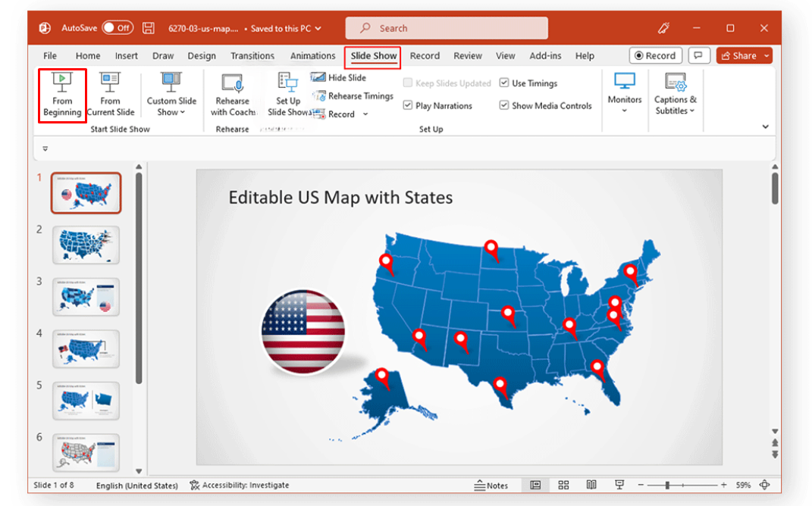Switch to Normal view icon
This screenshot has height=506, width=812.
535,486
